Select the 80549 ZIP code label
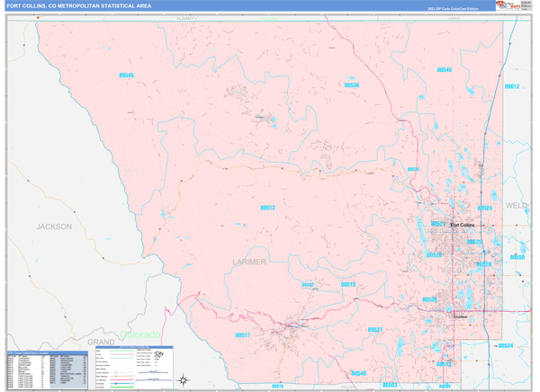The width and height of the screenshot is (540, 392). click(x=444, y=69)
